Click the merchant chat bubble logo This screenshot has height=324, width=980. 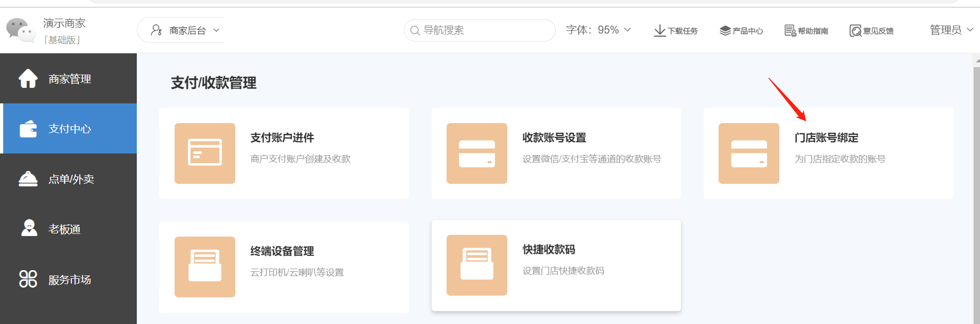point(21,30)
